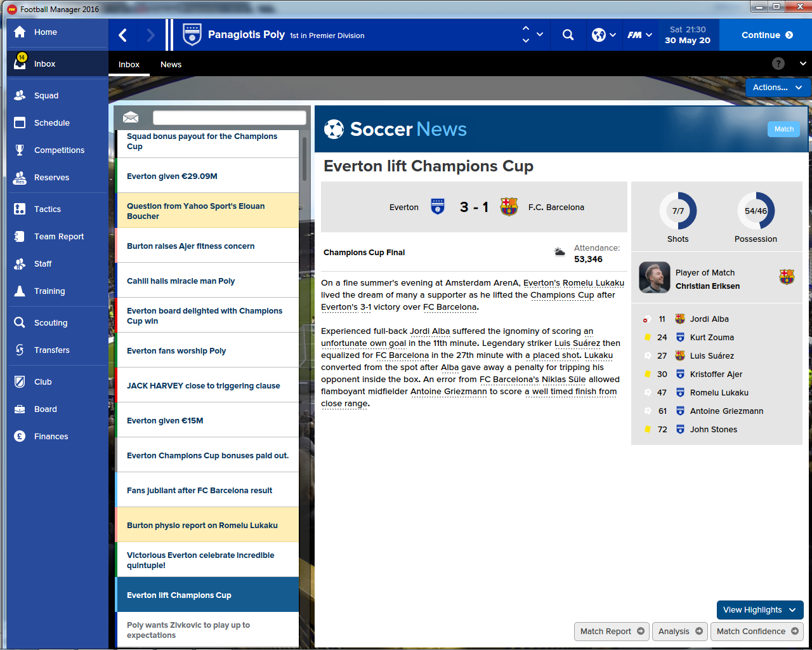This screenshot has width=812, height=650.
Task: Open the Staff icon
Action: pyautogui.click(x=20, y=263)
